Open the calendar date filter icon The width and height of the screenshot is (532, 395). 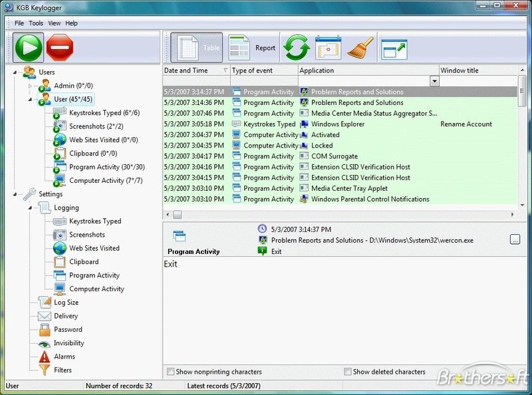[328, 47]
